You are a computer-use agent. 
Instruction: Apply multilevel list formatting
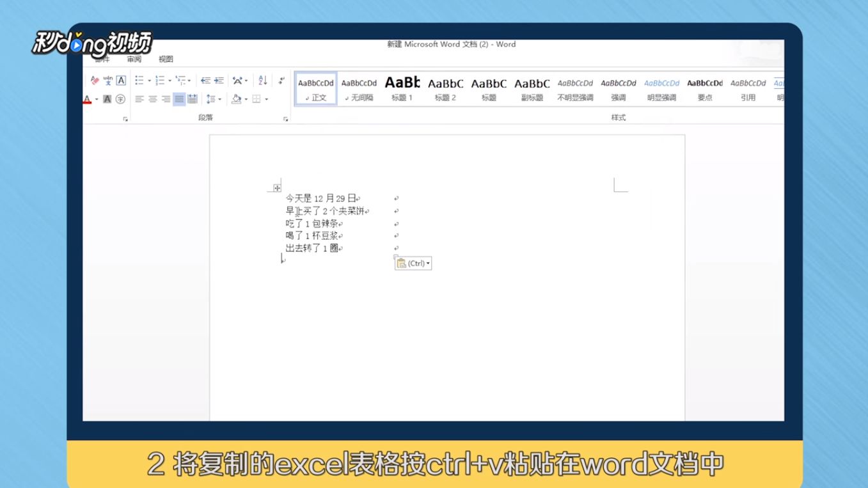pos(180,81)
